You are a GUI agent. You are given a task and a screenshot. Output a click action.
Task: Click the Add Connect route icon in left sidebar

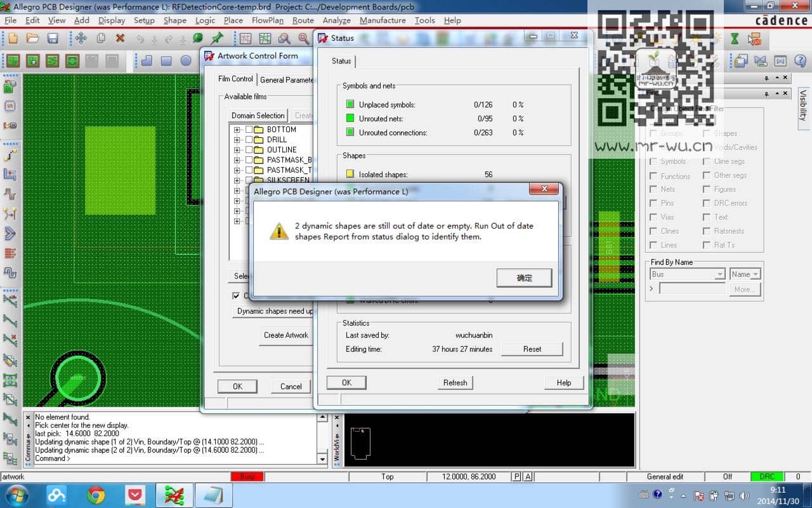(10, 155)
